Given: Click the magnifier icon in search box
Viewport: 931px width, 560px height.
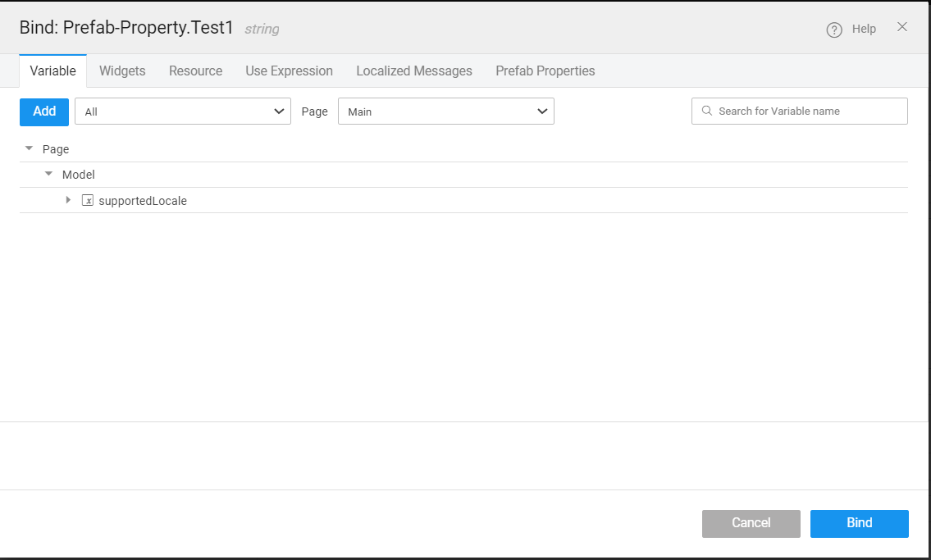Looking at the screenshot, I should (x=705, y=110).
